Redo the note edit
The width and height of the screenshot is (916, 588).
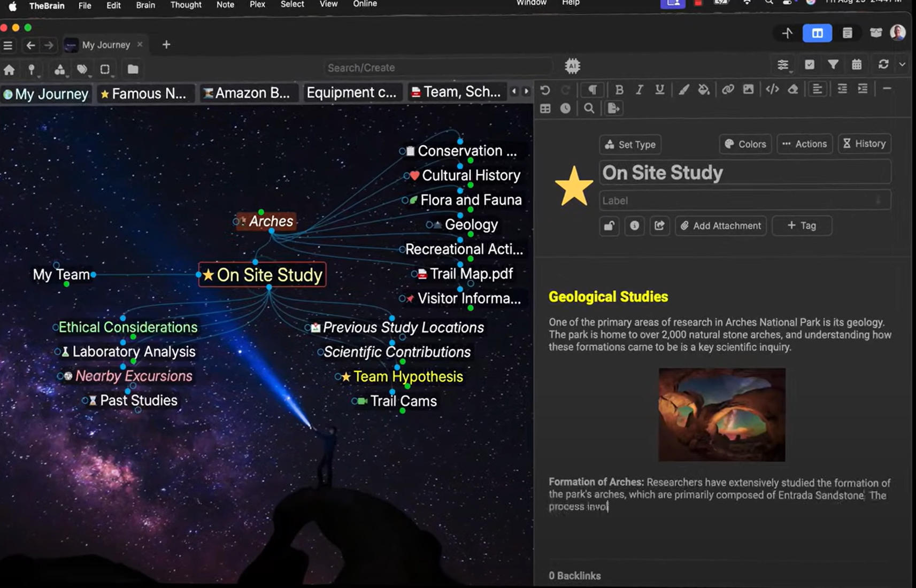click(x=566, y=90)
